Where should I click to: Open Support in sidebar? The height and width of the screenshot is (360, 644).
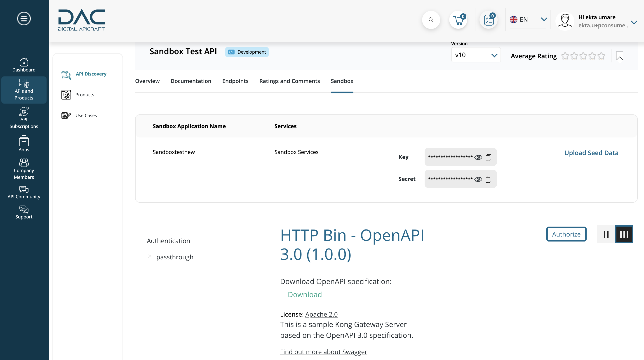tap(24, 212)
